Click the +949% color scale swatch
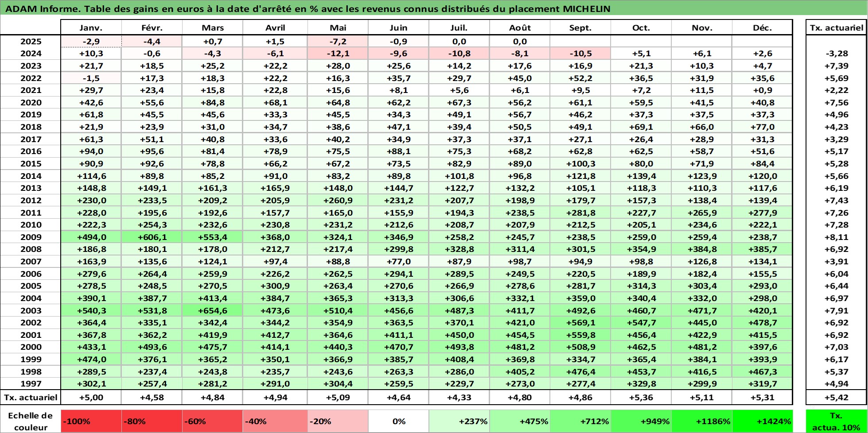868x433 pixels. point(641,421)
